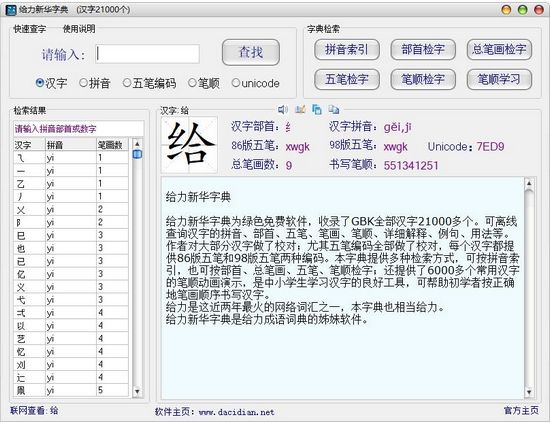Click the gray double-page icon
The width and height of the screenshot is (550, 422).
click(x=334, y=110)
